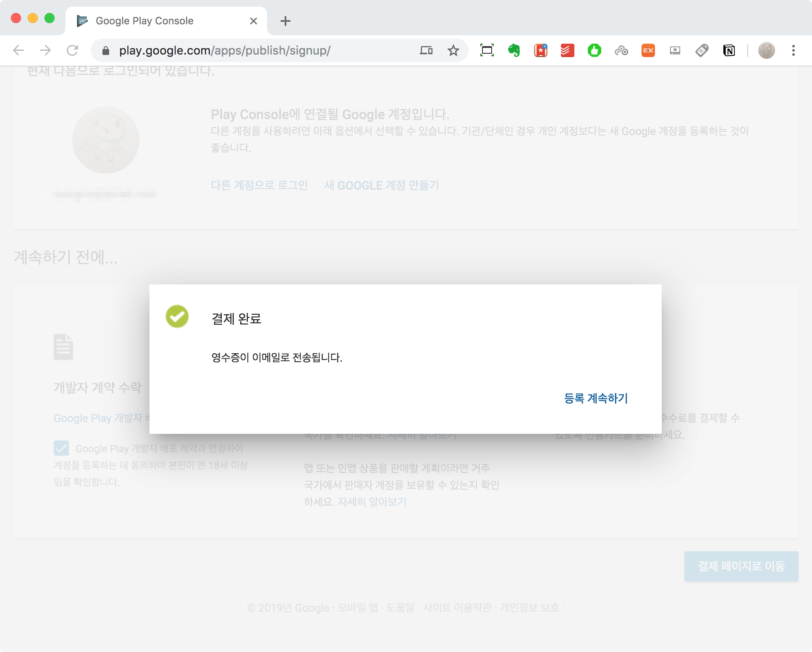The height and width of the screenshot is (652, 812).
Task: Click the red star bookmark extension
Action: click(540, 51)
